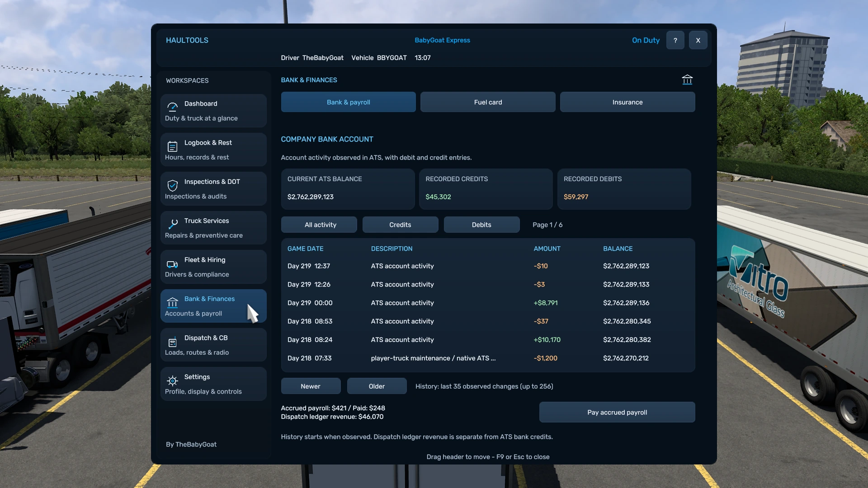This screenshot has height=488, width=868.
Task: Click the +$8,791 amount
Action: tap(546, 303)
